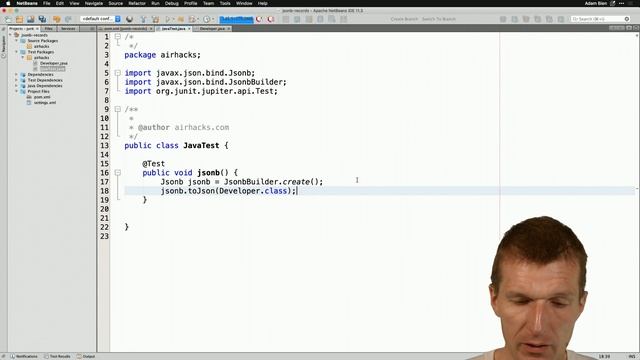Screen dimensions: 640x360
Task: Open the File menu
Action: [x=47, y=3]
